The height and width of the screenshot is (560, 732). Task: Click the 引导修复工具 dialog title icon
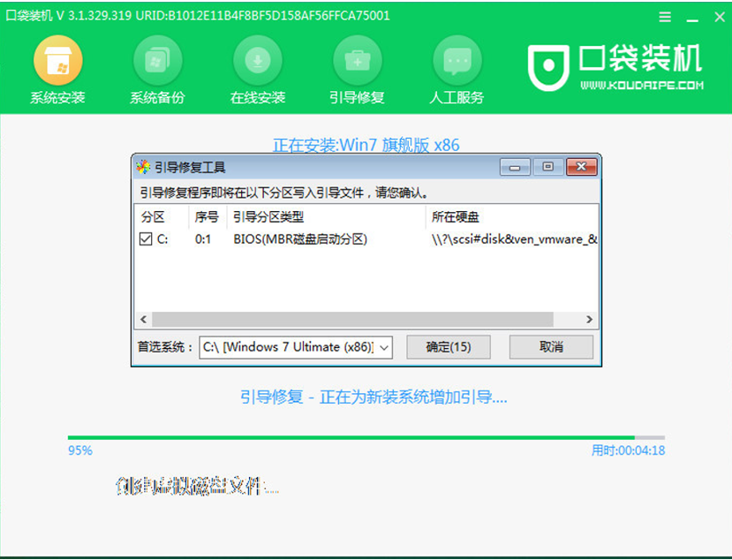pyautogui.click(x=143, y=167)
